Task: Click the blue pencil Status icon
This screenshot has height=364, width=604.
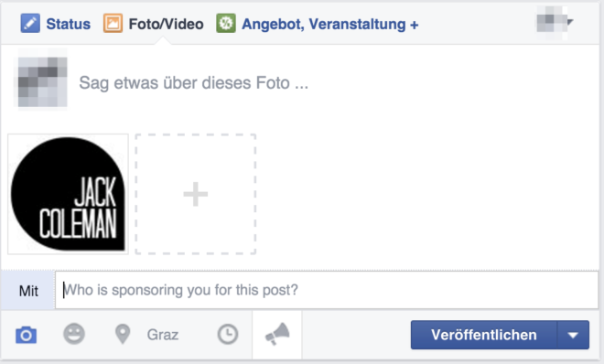Action: click(30, 24)
